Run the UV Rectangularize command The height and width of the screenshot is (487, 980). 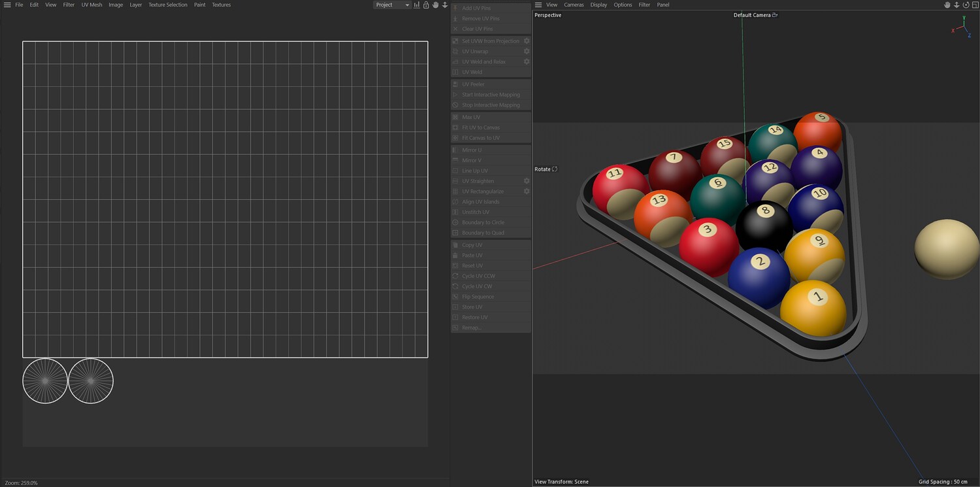tap(486, 192)
